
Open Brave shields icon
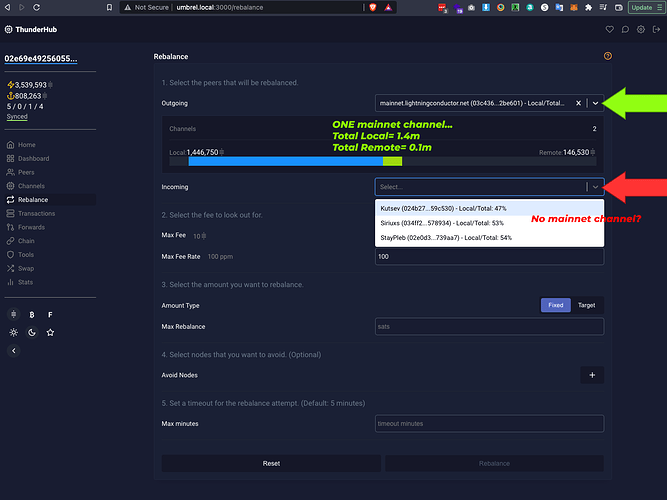(x=373, y=7)
